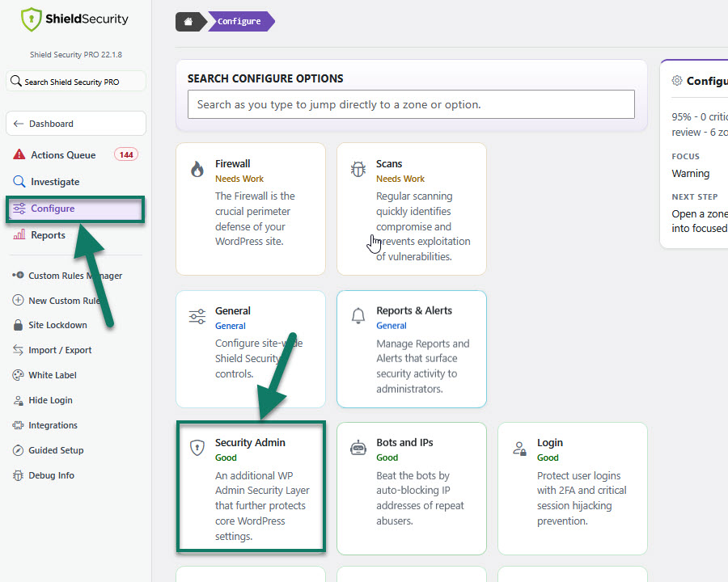Click the 'General' label under Reports & Alerts
The height and width of the screenshot is (582, 728).
392,326
